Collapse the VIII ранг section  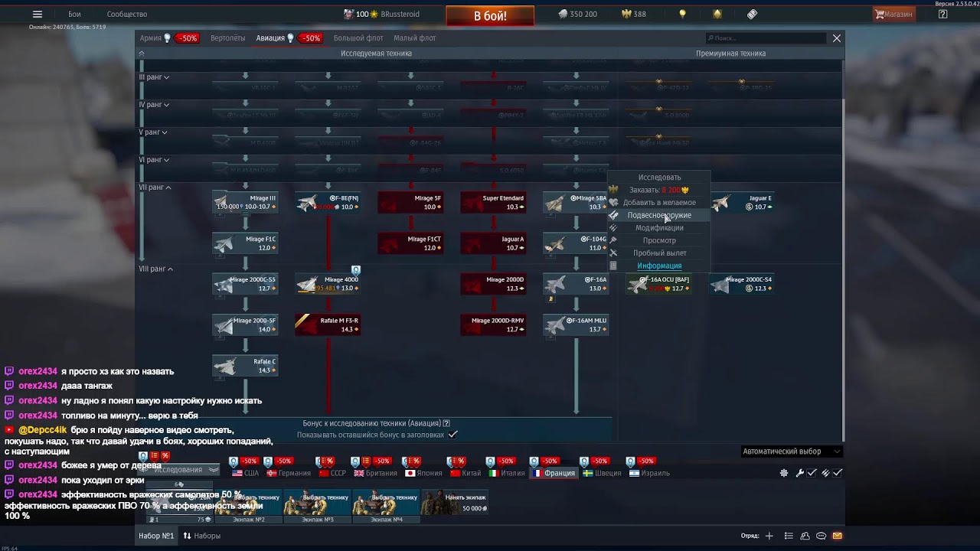pos(156,269)
